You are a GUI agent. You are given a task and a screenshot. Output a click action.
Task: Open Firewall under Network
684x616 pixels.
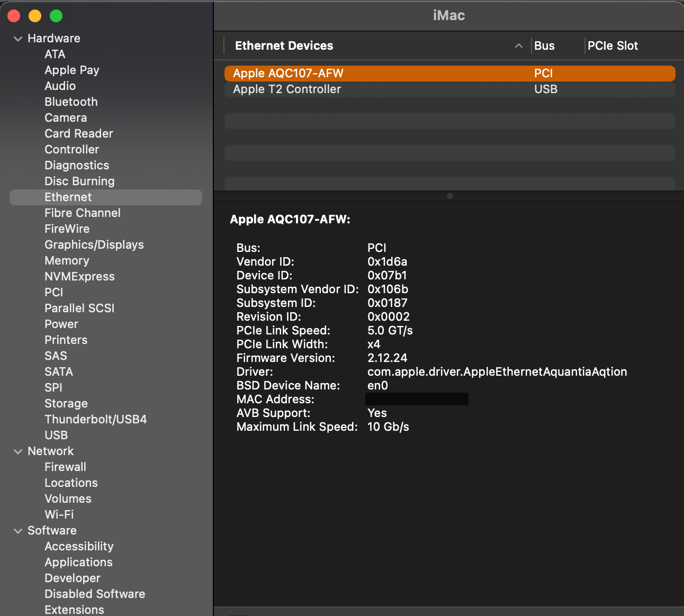(x=66, y=467)
